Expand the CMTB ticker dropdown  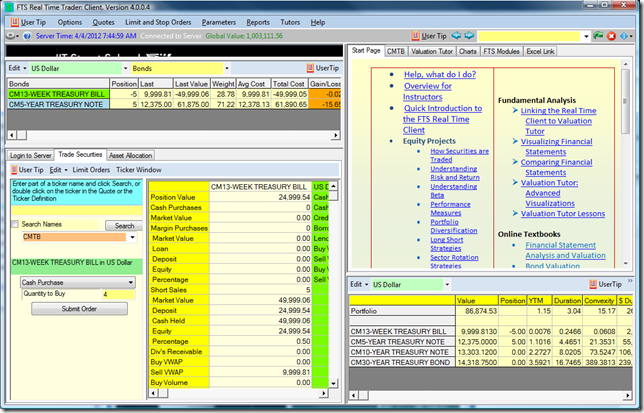(x=132, y=237)
